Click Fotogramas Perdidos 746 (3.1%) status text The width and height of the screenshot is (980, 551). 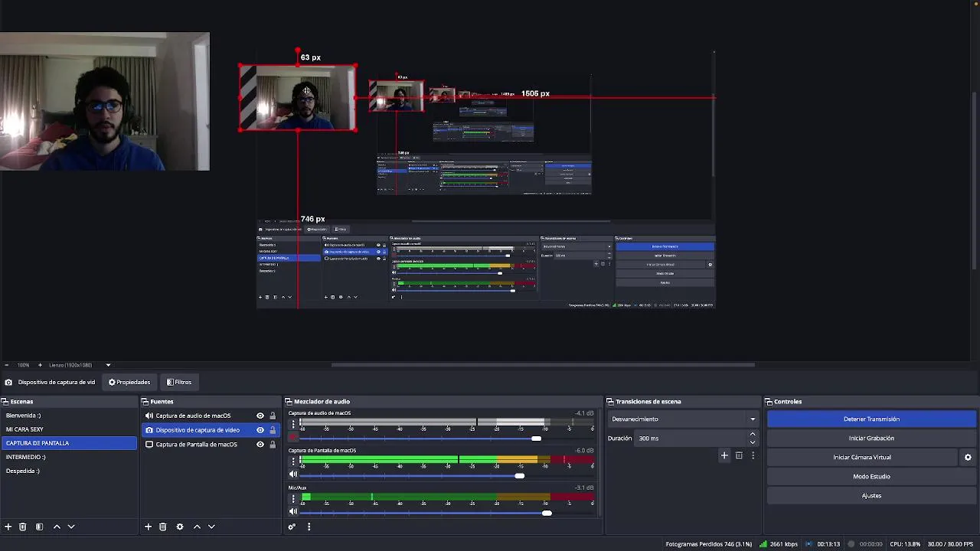[x=709, y=544]
